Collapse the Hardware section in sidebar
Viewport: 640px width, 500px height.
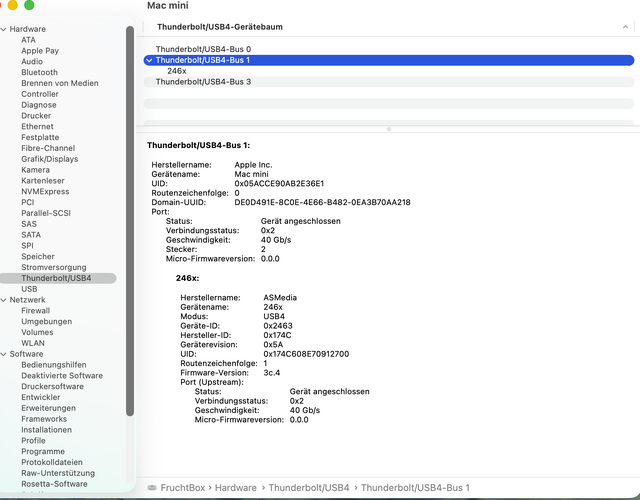point(4,29)
